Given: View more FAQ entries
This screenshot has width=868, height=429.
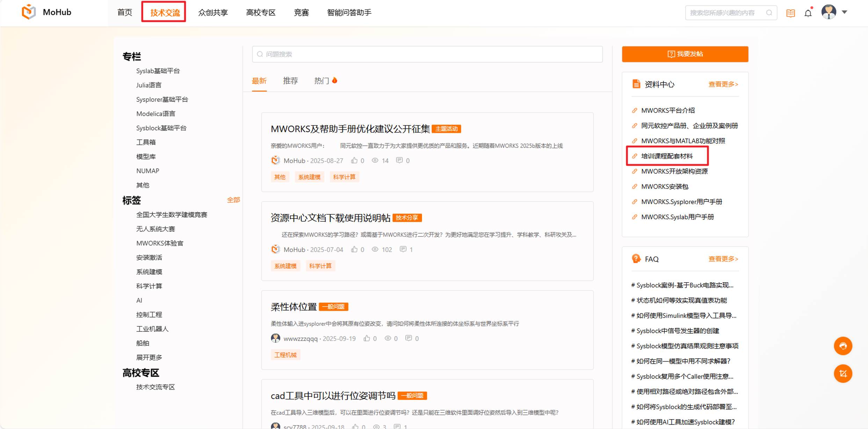Looking at the screenshot, I should coord(723,259).
